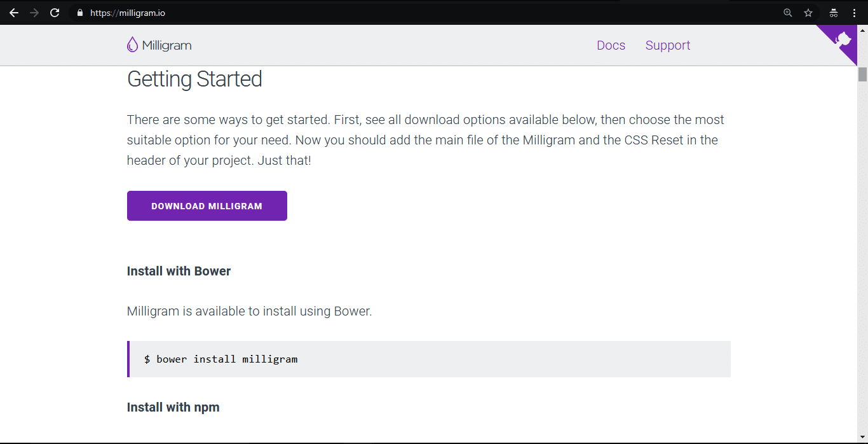Click the Install with Bower heading
The image size is (868, 444).
179,271
